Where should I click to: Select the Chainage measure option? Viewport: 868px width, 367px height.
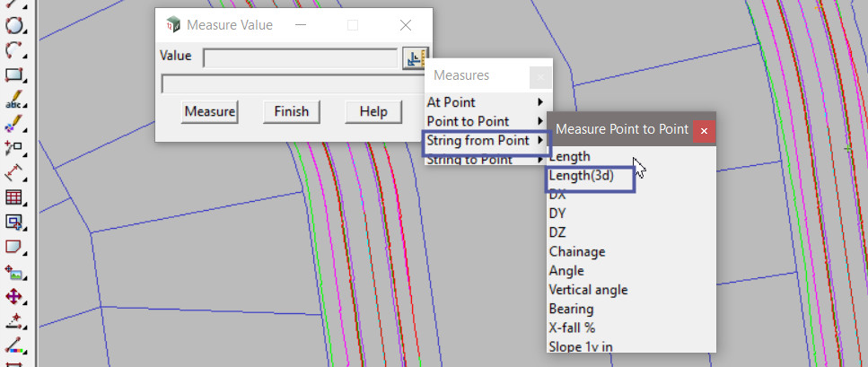tap(576, 252)
